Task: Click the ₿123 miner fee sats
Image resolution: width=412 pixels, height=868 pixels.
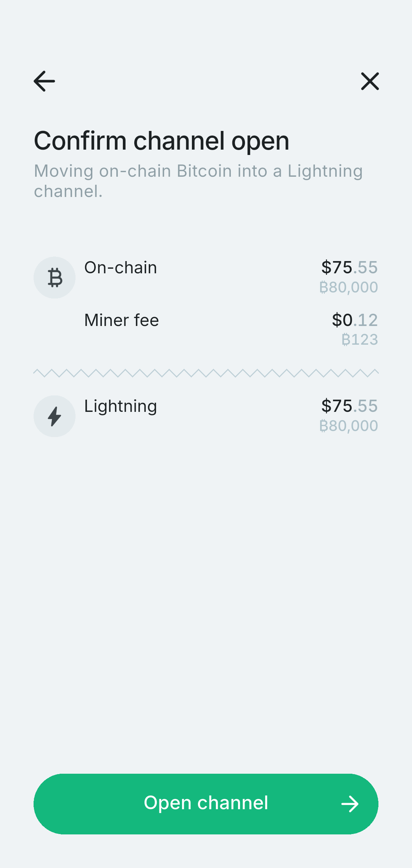Action: [x=359, y=339]
